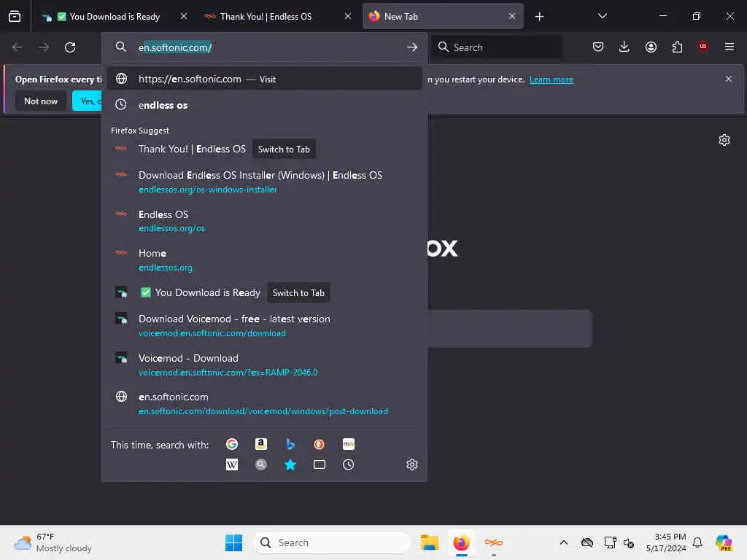This screenshot has height=560, width=747.
Task: Open a new tab with plus button
Action: [539, 17]
